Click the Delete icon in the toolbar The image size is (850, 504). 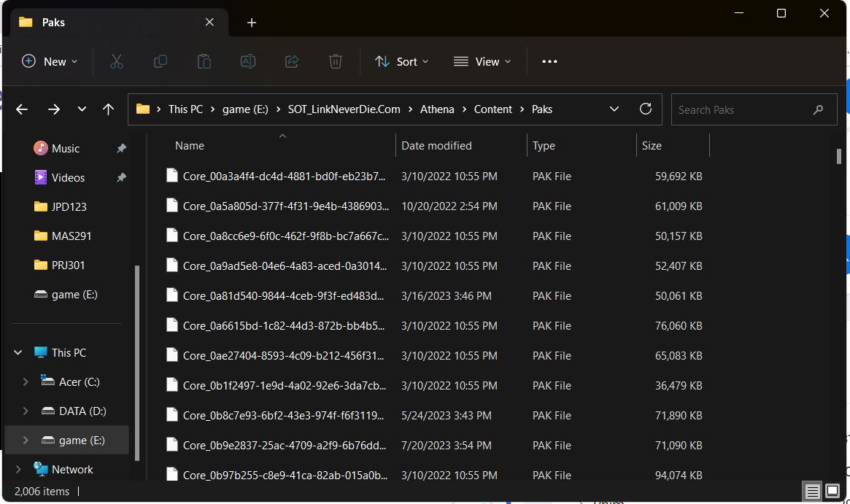336,61
